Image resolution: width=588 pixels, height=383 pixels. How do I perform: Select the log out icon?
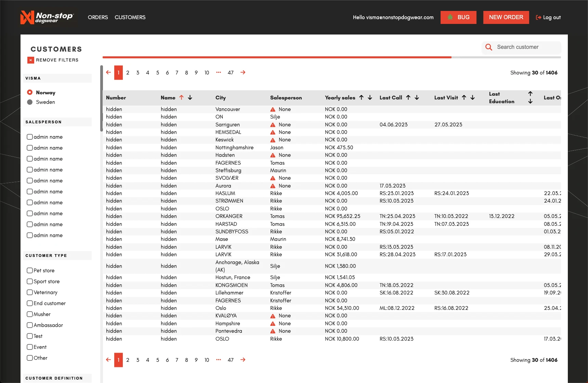[x=538, y=17]
